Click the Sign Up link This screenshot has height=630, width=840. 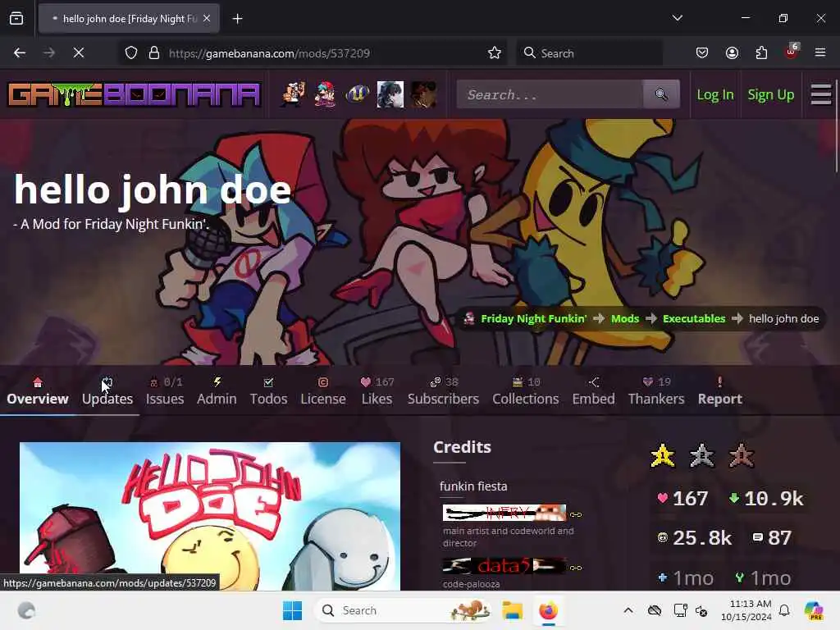click(771, 95)
